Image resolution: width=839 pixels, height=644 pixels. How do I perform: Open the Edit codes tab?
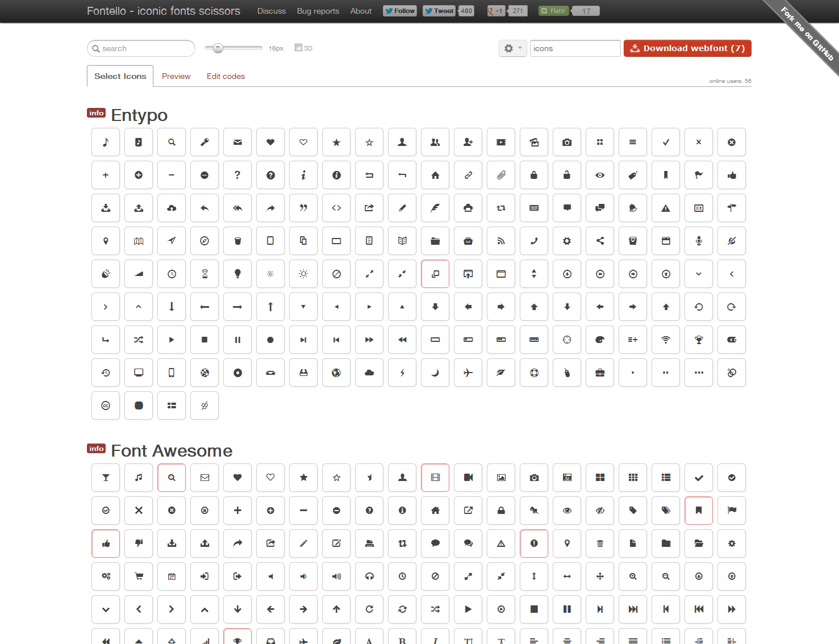click(226, 76)
